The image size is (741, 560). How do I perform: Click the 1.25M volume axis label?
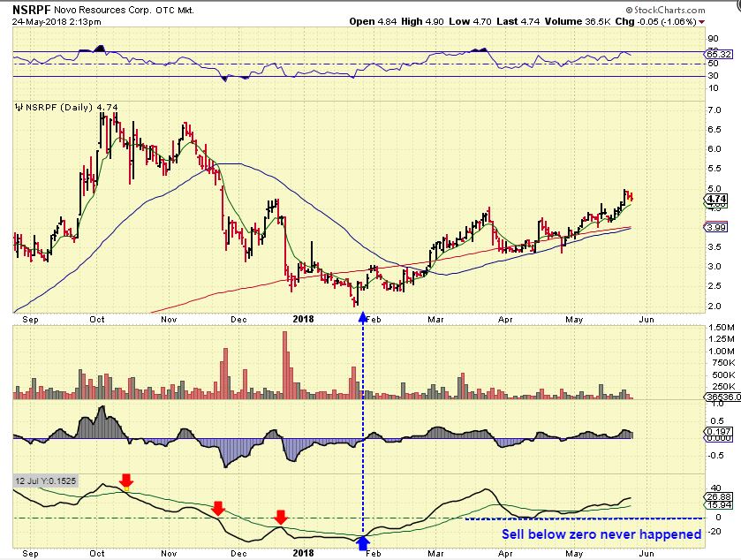click(722, 339)
